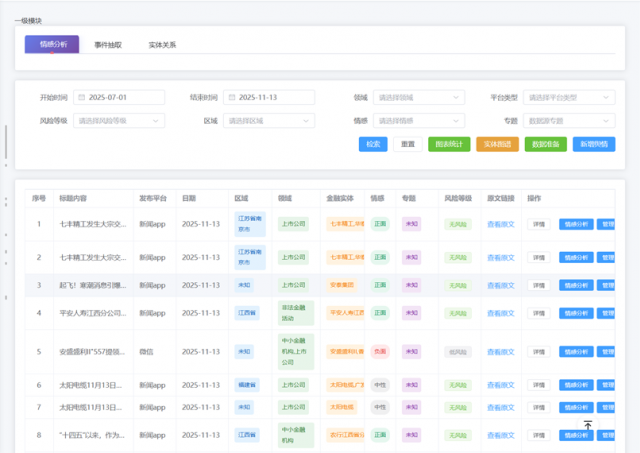Switch to the 事件抽取 tab
The width and height of the screenshot is (640, 453).
[x=109, y=45]
